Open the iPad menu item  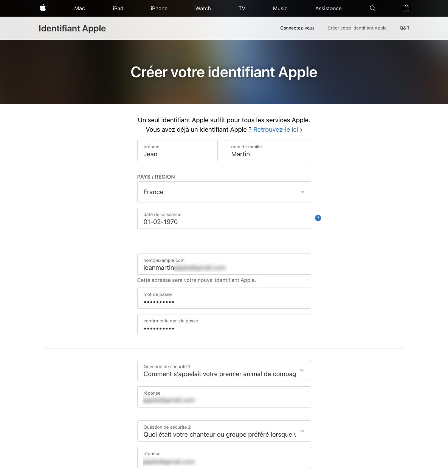[x=118, y=8]
